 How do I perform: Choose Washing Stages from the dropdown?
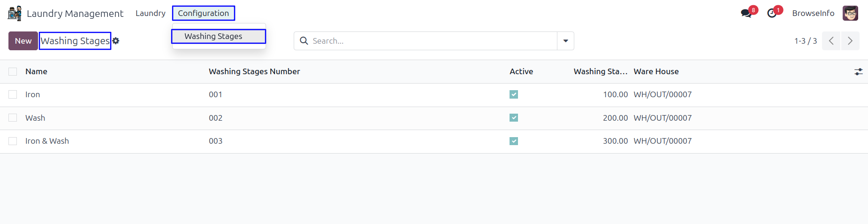pos(213,36)
